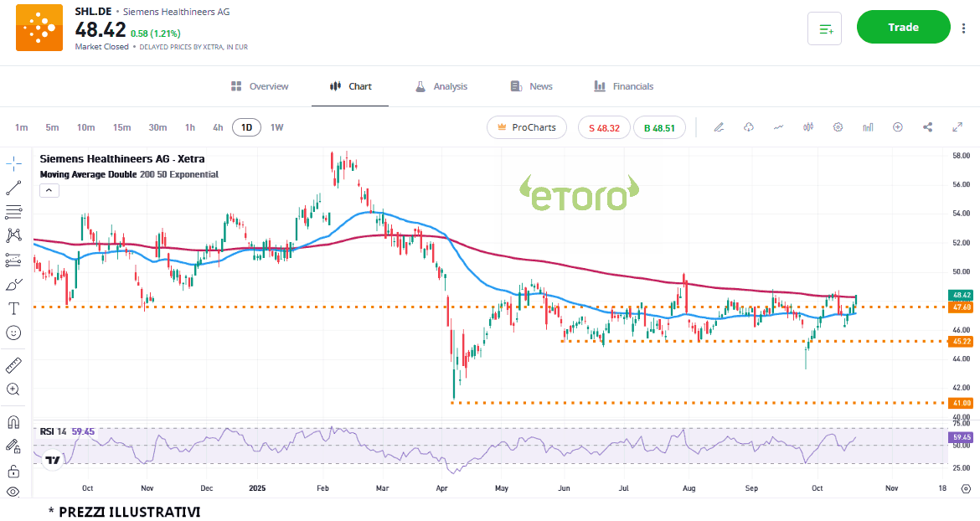
Task: Open ProCharts
Action: point(526,127)
